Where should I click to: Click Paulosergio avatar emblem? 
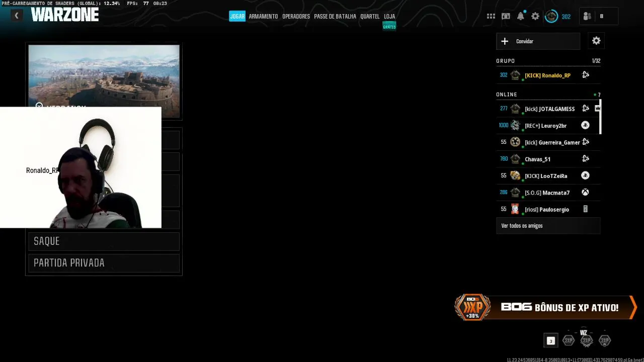pos(515,209)
